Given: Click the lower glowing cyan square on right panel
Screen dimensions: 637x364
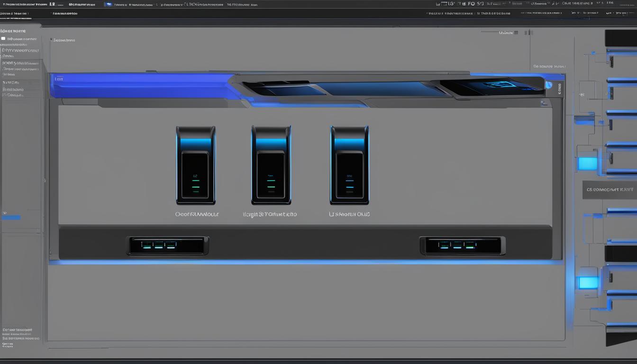Looking at the screenshot, I should tap(588, 283).
